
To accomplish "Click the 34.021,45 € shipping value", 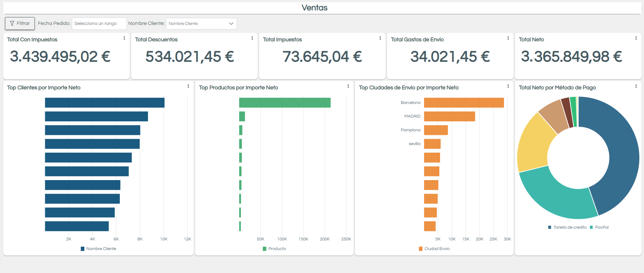I will click(450, 57).
